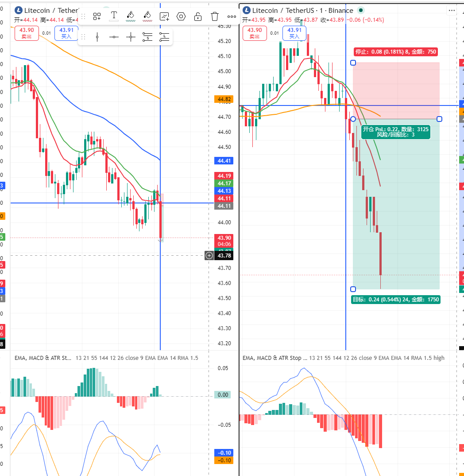Screen dimensions: 464x476
Task: Click the orange 44.82 price label
Action: [x=224, y=99]
